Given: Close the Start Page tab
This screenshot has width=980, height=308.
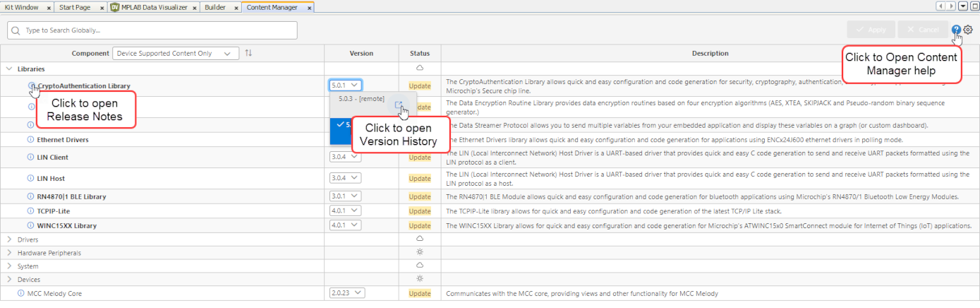Looking at the screenshot, I should [103, 7].
